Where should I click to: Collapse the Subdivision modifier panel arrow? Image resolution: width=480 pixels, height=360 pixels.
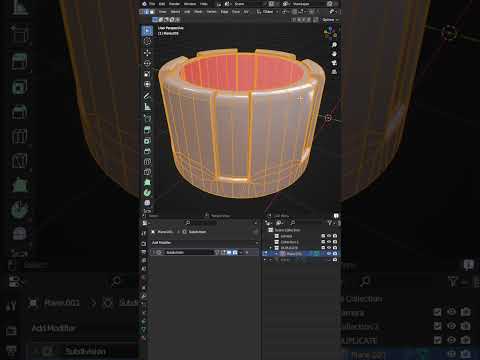(x=154, y=253)
